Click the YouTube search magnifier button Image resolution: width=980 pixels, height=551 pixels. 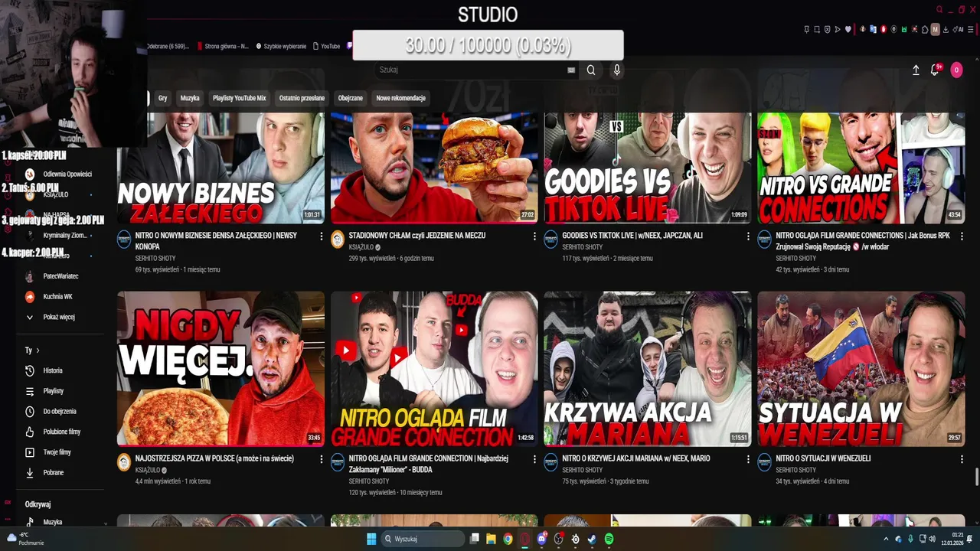(591, 70)
